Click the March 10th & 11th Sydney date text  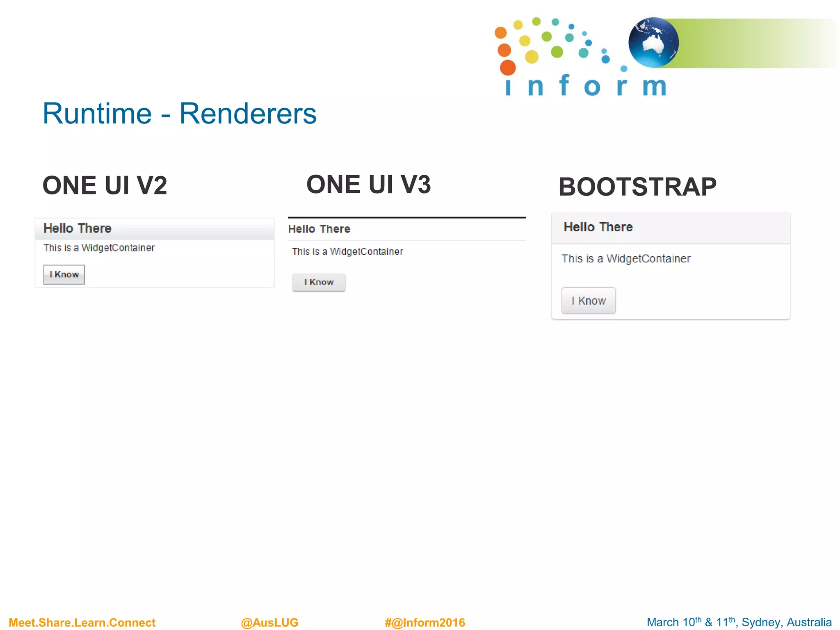click(x=739, y=622)
